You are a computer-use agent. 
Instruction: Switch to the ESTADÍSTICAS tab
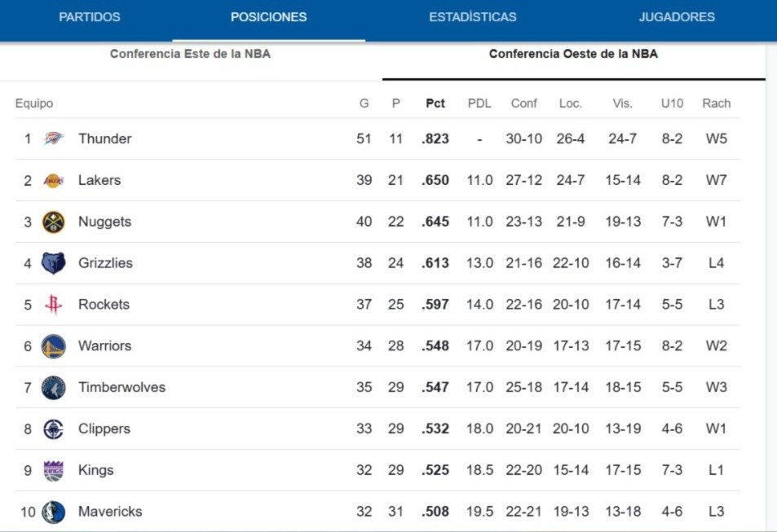pos(473,17)
